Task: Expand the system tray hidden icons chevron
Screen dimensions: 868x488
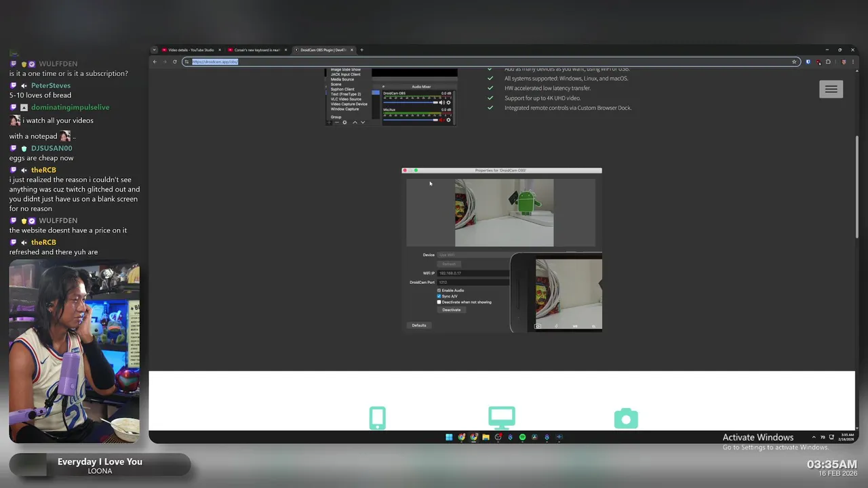Action: (813, 437)
